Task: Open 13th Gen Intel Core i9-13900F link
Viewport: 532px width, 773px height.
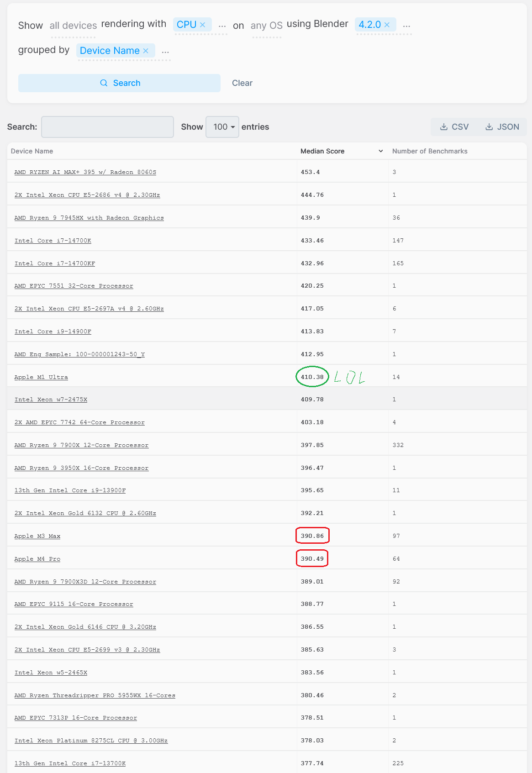Action: point(69,490)
